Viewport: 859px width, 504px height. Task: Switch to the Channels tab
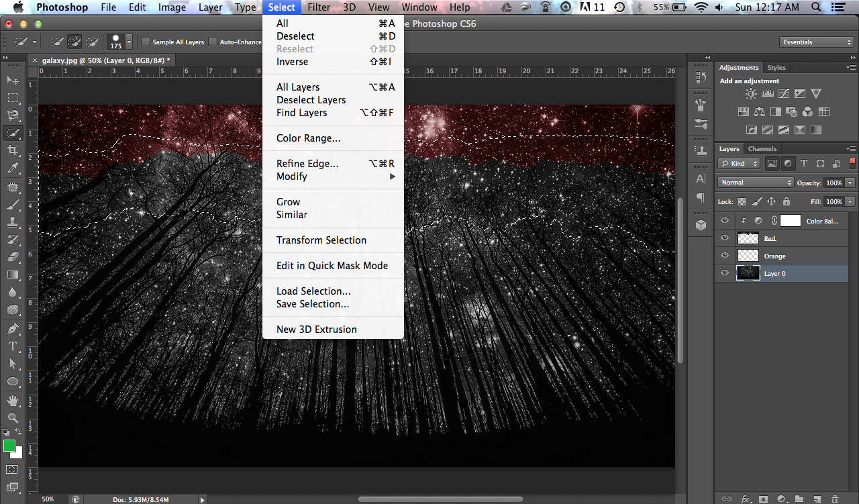tap(762, 149)
